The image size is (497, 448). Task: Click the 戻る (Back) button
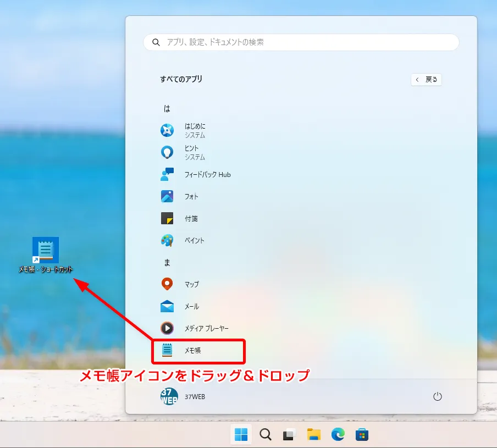pos(426,79)
